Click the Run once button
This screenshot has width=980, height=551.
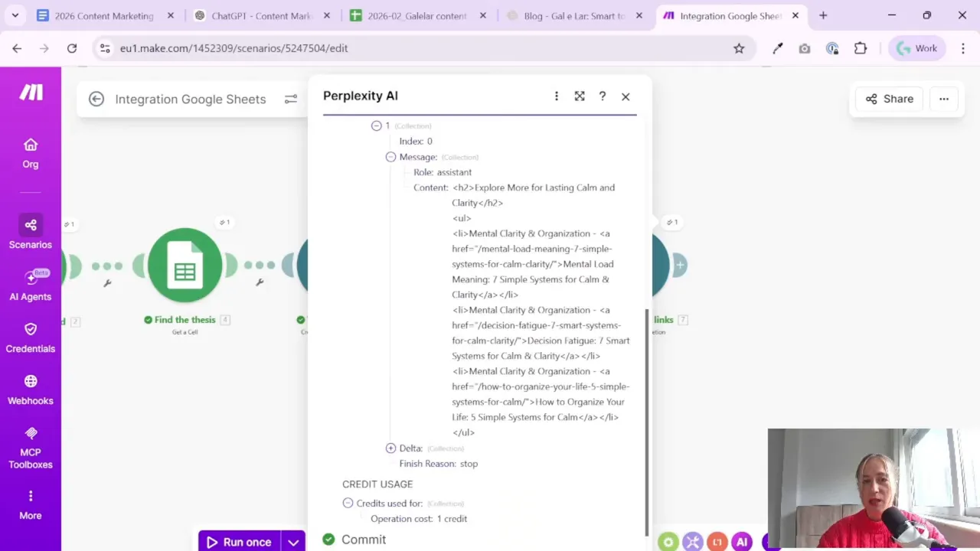(x=239, y=542)
